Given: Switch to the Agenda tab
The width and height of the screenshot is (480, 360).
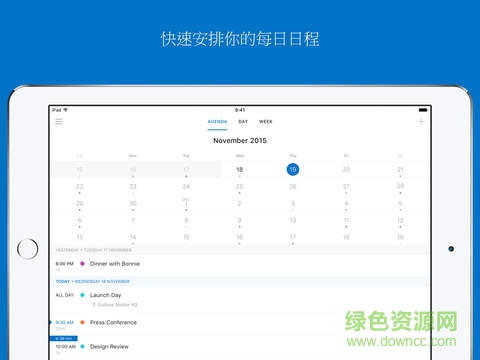Looking at the screenshot, I should 217,122.
